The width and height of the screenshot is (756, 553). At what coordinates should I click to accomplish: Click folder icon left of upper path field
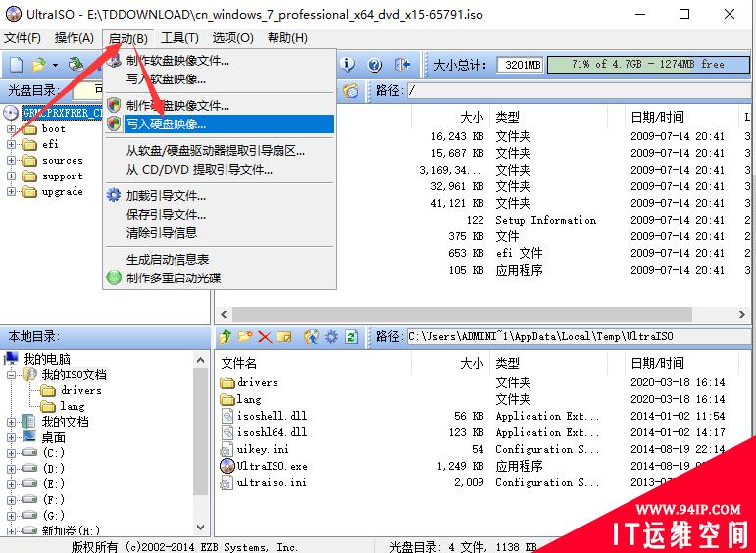tap(351, 90)
